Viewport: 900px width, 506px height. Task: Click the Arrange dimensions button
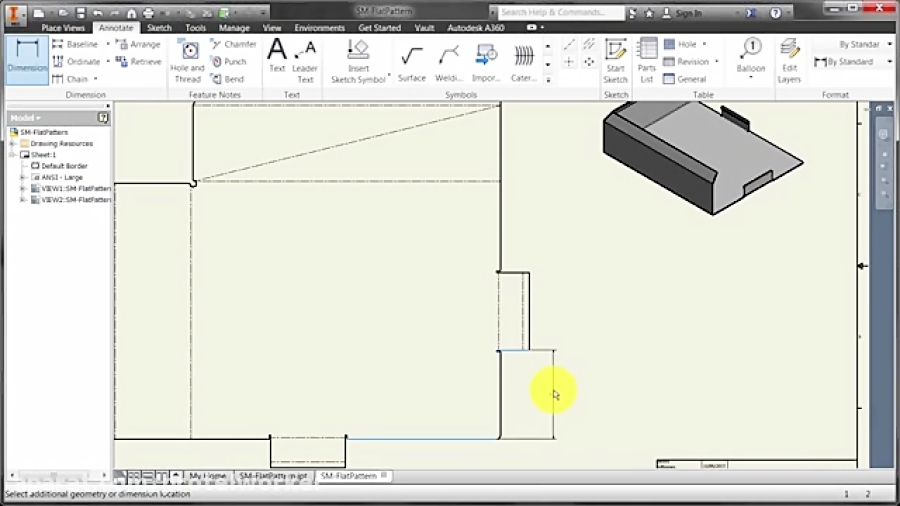[x=138, y=44]
